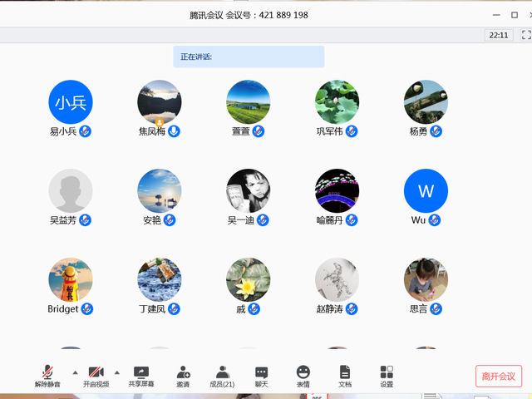532x399 pixels.
Task: Click the 22:11 meeting timer
Action: tap(499, 35)
